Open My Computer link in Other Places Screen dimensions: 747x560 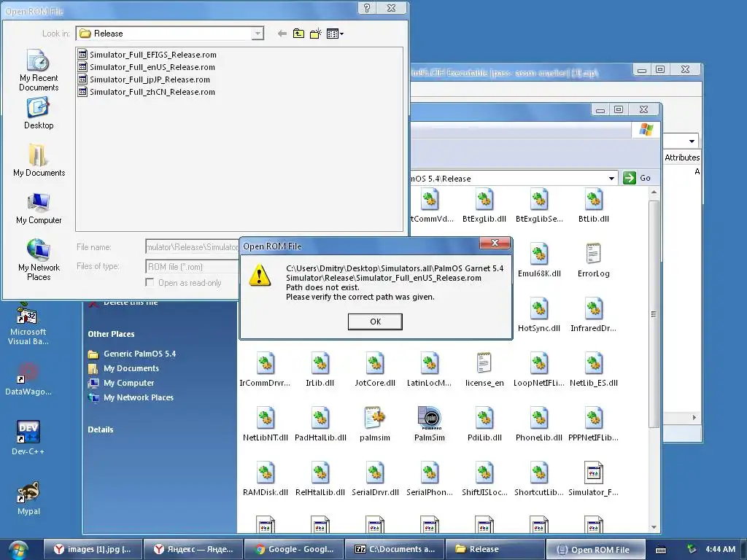[121, 383]
